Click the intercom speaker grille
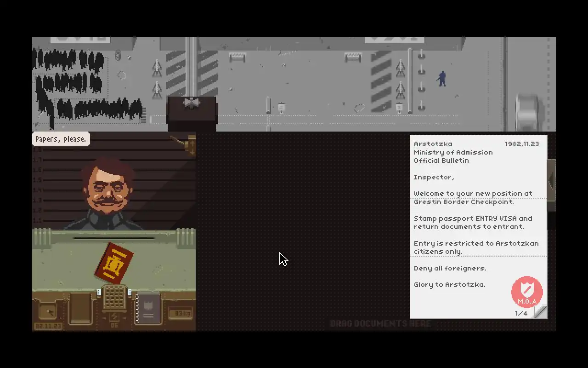The image size is (588, 368). pyautogui.click(x=114, y=297)
